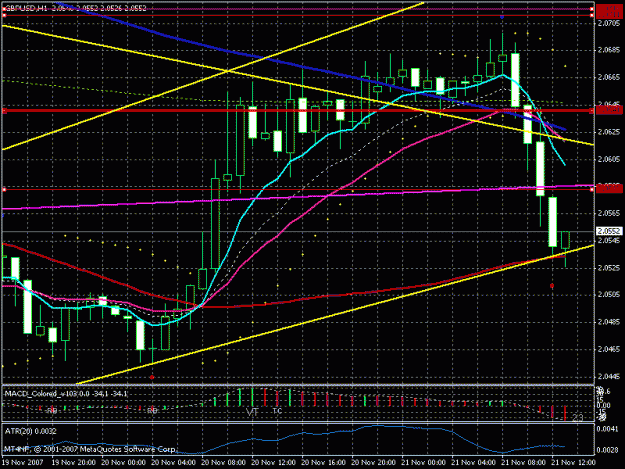
Task: Click the red dot below the latest candles
Action: coord(552,286)
